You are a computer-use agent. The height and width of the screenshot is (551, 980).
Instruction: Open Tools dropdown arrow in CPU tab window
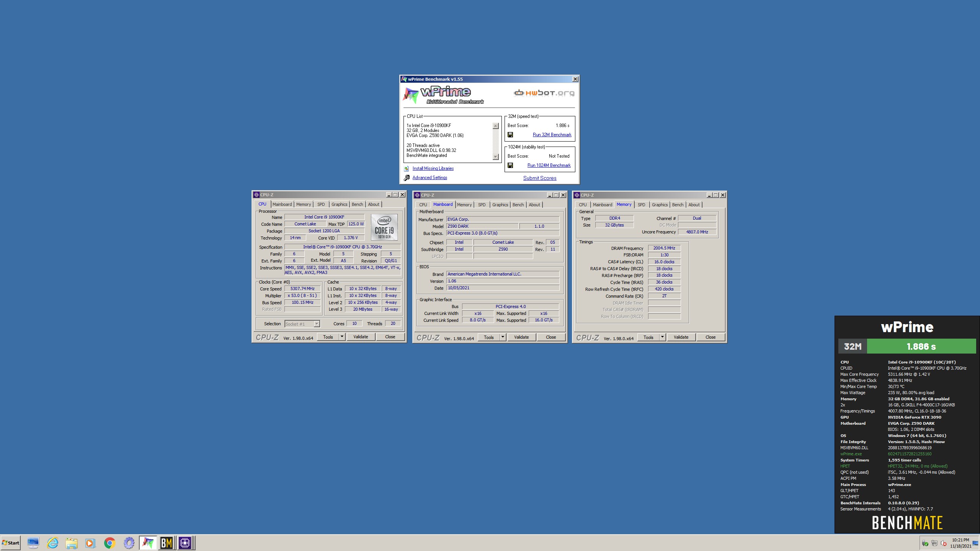(342, 337)
